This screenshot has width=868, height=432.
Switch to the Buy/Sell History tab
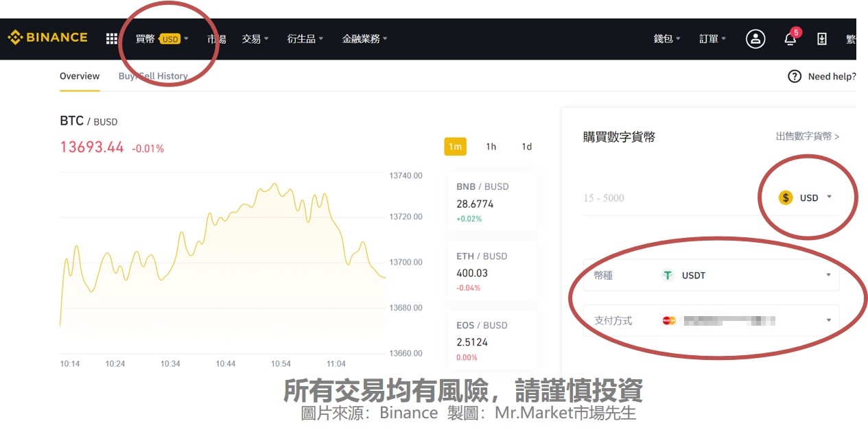pos(153,76)
